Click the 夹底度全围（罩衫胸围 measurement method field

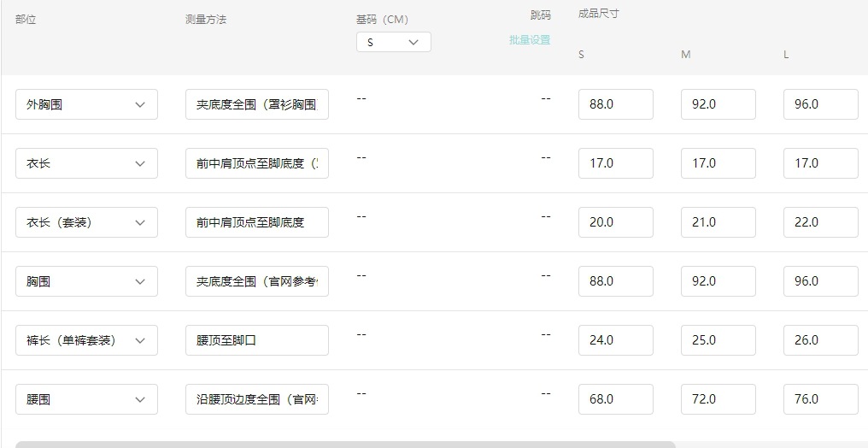click(256, 104)
